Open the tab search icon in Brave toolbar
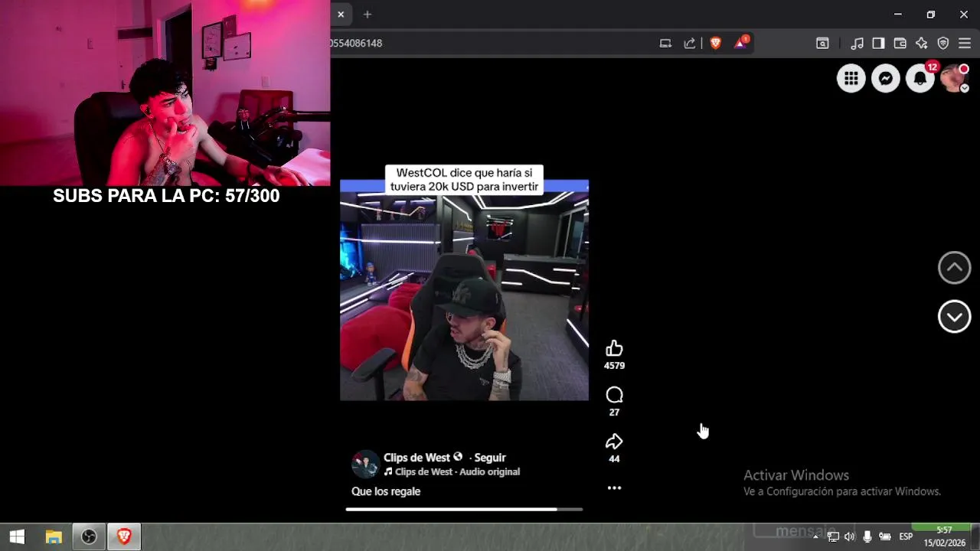Image resolution: width=980 pixels, height=551 pixels. (x=822, y=43)
